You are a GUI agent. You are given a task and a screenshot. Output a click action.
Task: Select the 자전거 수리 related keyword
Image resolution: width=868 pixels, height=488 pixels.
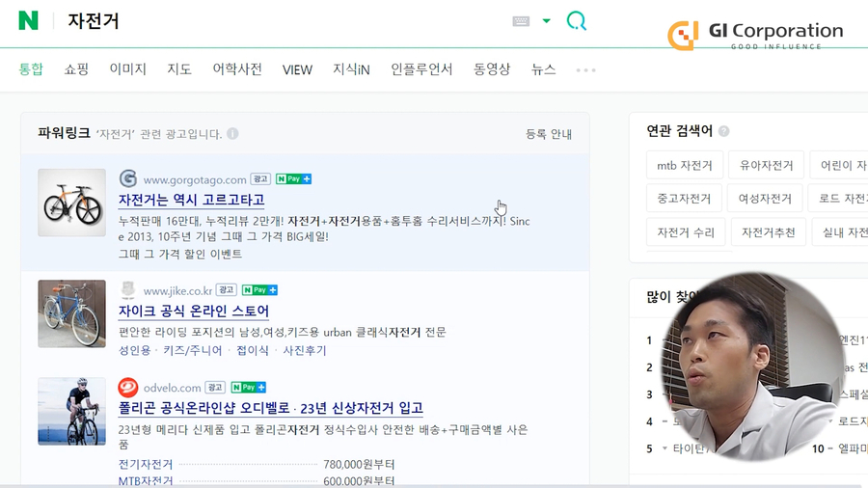point(686,232)
